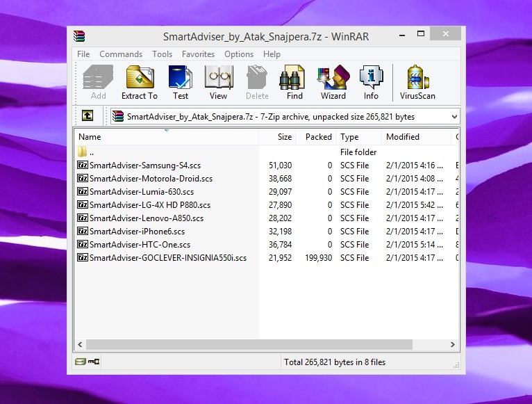Start VirusScan on archive
Image resolution: width=532 pixels, height=404 pixels.
pyautogui.click(x=417, y=82)
